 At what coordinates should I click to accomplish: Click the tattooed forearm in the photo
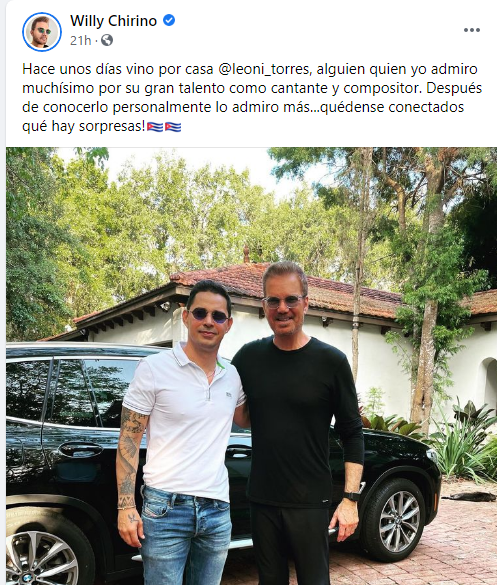coord(129,463)
